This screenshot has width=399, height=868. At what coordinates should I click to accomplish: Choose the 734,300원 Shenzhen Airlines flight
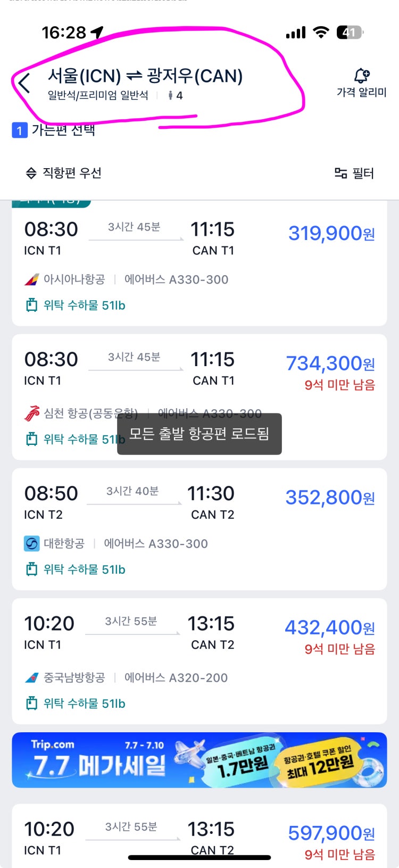click(x=199, y=397)
